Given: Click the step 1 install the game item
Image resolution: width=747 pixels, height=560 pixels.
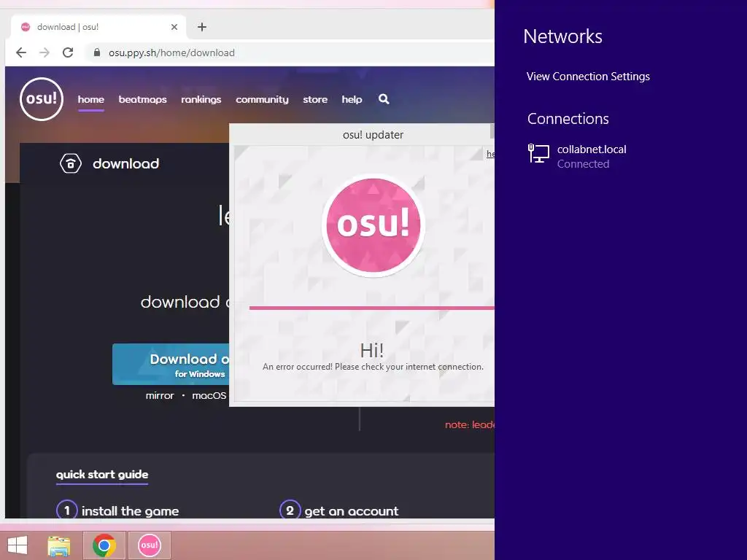Looking at the screenshot, I should coord(117,511).
